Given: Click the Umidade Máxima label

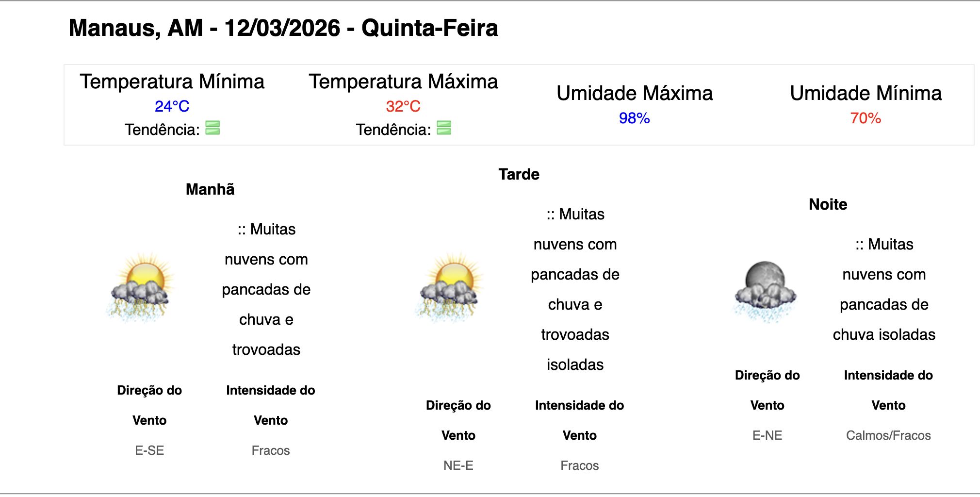Looking at the screenshot, I should point(634,93).
